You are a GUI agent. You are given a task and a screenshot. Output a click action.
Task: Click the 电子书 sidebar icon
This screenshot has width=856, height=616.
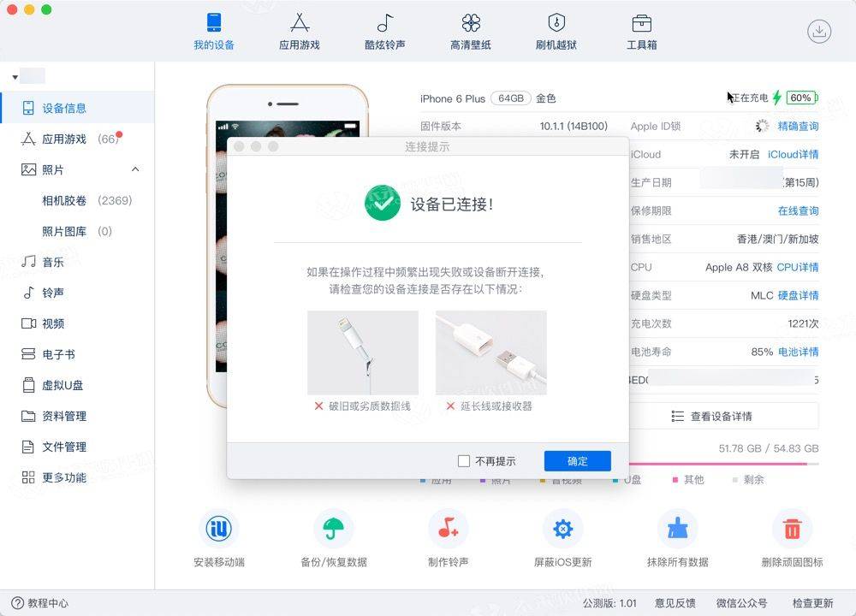pyautogui.click(x=28, y=355)
